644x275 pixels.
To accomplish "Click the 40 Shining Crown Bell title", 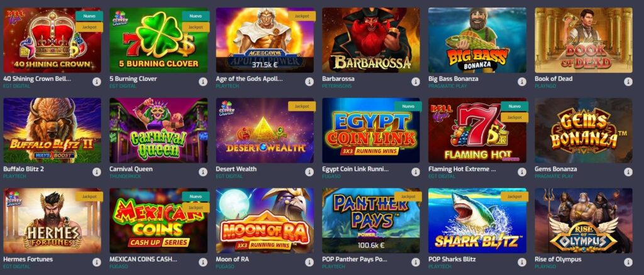I will (37, 78).
